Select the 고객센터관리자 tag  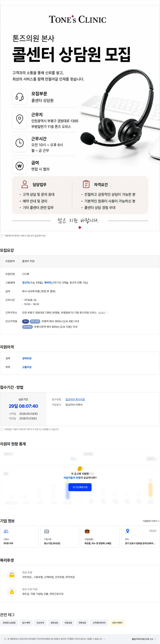(99, 623)
